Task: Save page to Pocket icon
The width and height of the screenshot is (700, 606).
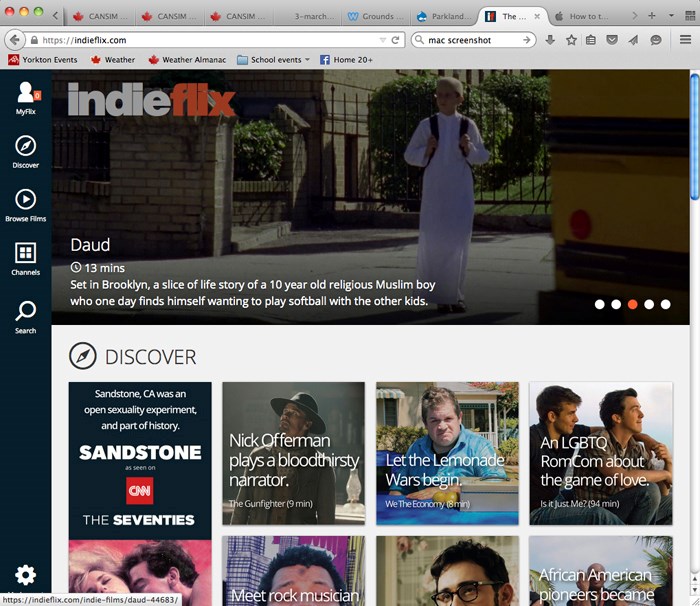Action: coord(612,40)
